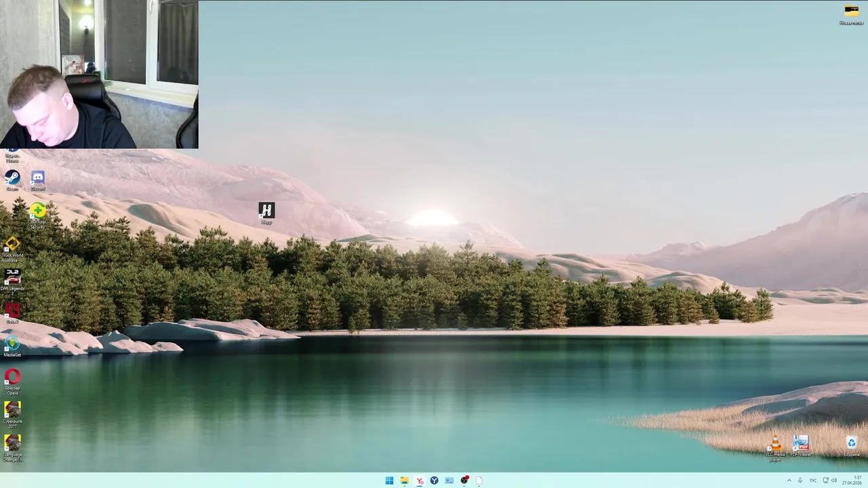The height and width of the screenshot is (488, 868).
Task: Open the OBS taskbar icon with red dot
Action: (465, 481)
